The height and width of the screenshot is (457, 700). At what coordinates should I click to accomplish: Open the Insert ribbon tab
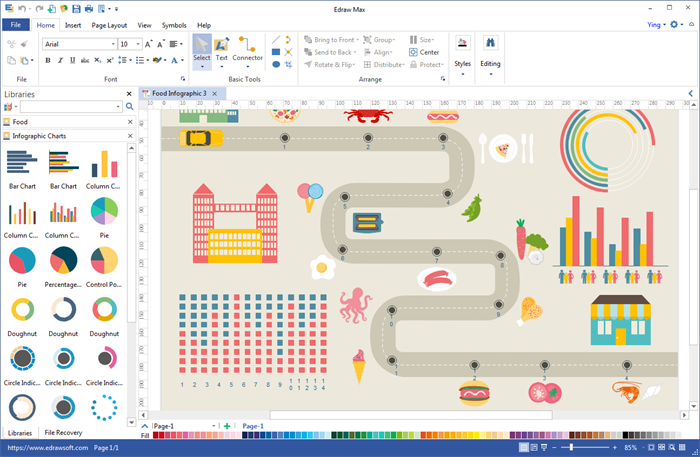[x=73, y=24]
